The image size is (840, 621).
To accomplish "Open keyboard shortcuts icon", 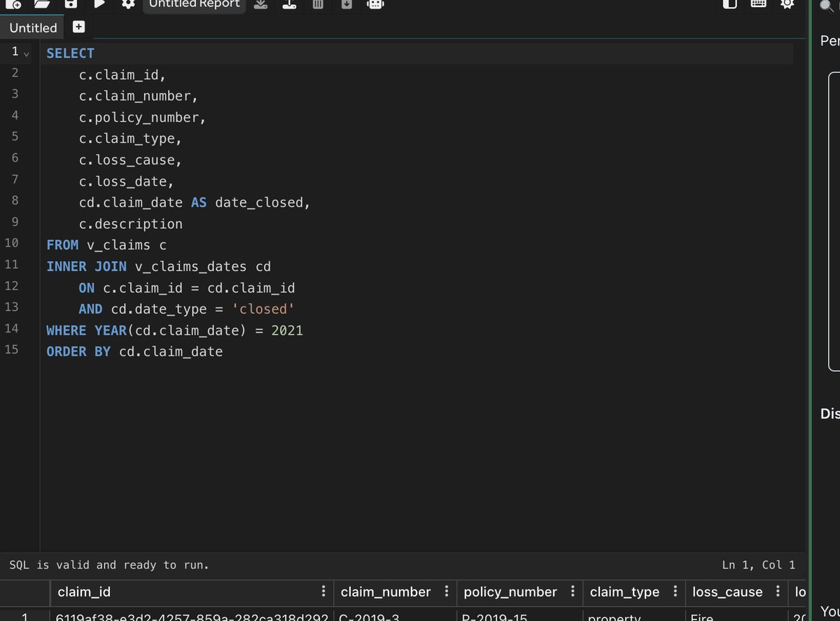I will coord(758,4).
